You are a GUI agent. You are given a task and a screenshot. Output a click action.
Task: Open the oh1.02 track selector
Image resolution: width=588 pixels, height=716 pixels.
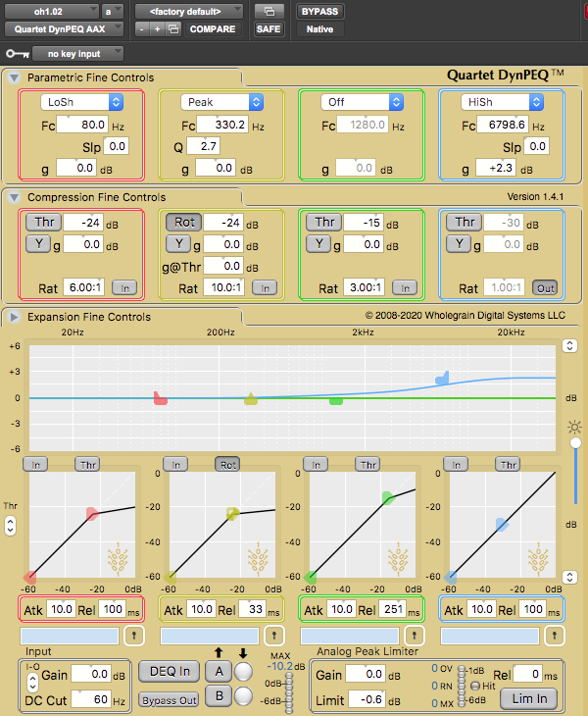pyautogui.click(x=52, y=12)
